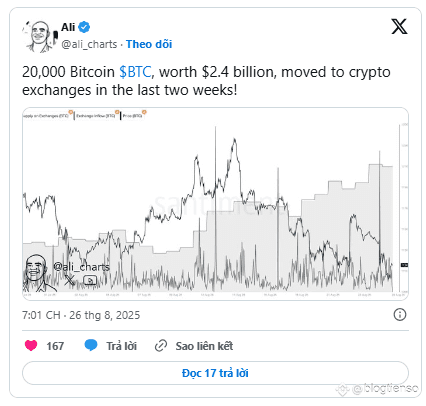Click the Sao liên kết copy link label
This screenshot has height=406, width=426.
204,346
